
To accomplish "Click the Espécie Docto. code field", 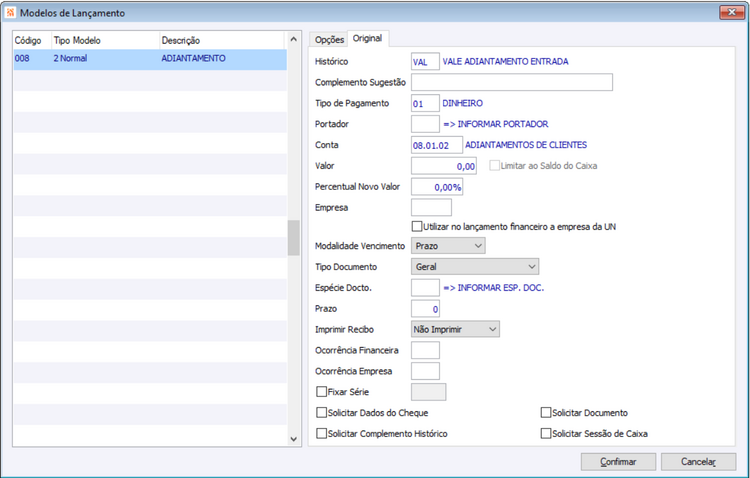I will coord(425,288).
